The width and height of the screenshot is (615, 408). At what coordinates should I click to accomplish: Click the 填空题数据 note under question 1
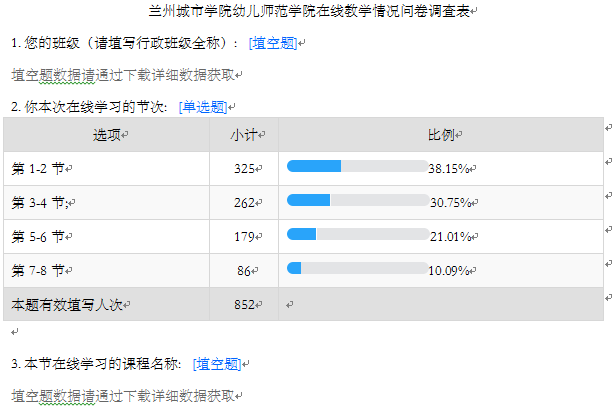tap(124, 75)
